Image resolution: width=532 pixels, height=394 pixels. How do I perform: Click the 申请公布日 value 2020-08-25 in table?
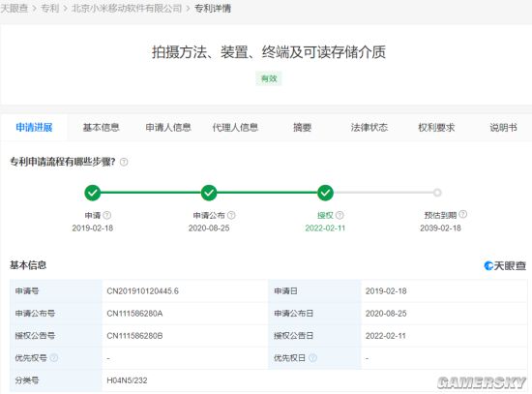tap(386, 314)
